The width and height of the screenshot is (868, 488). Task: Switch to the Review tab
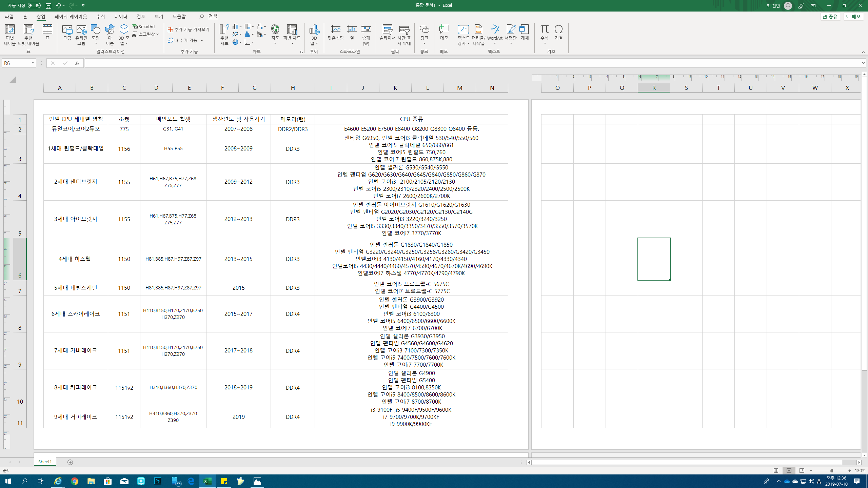pyautogui.click(x=141, y=16)
